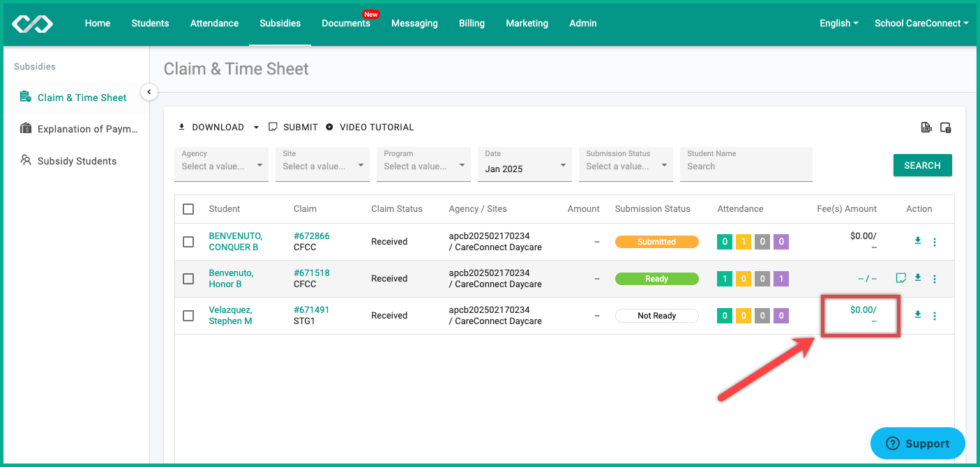Viewport: 980px width, 467px height.
Task: Open student Velazquez, Stephen M link
Action: click(231, 316)
